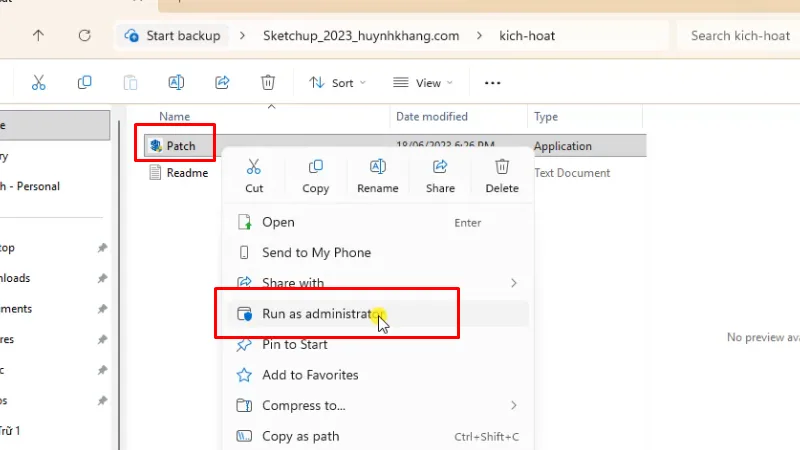
Task: Open the See more ellipsis menu
Action: point(492,83)
